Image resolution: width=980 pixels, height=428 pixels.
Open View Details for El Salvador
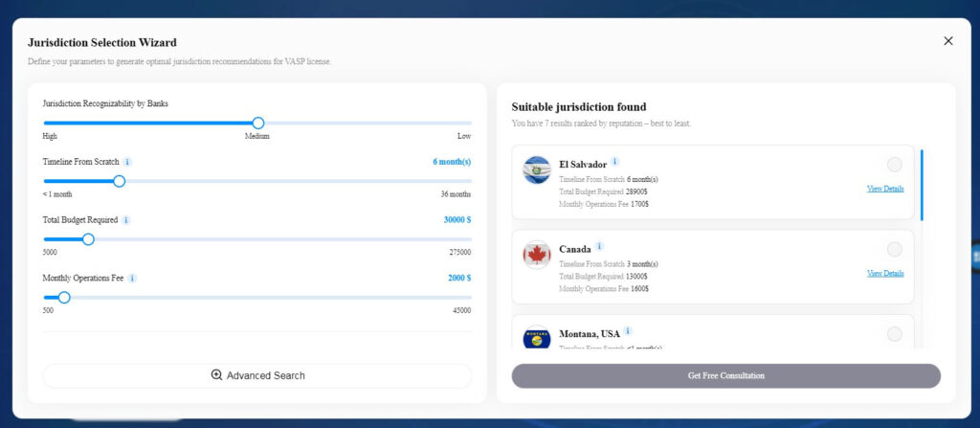(x=885, y=189)
